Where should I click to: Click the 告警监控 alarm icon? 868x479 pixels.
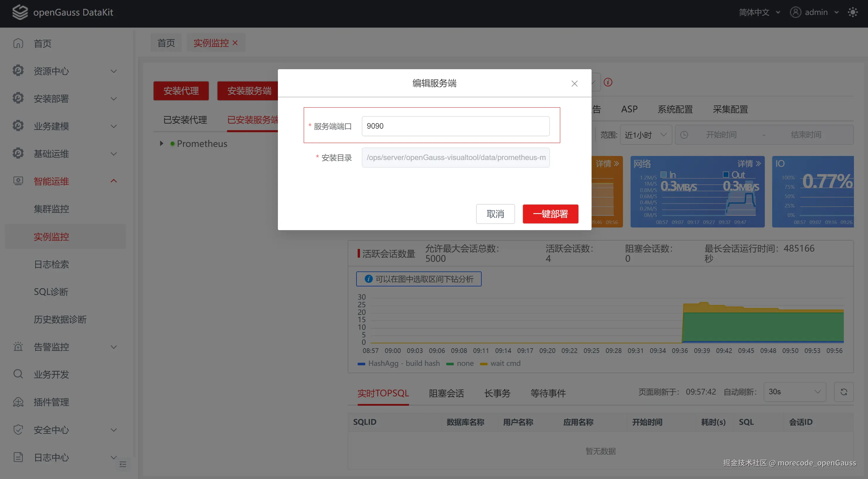[x=18, y=346]
